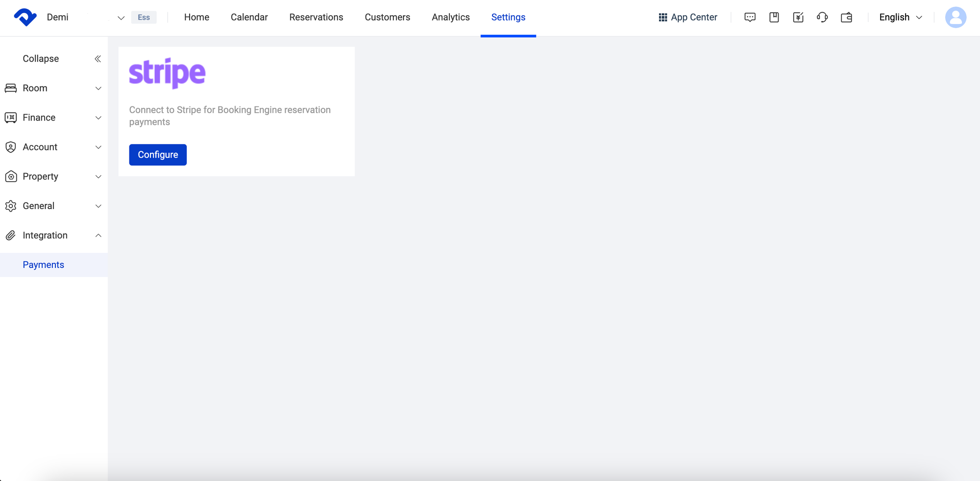Open the invoice icon in the header
Viewport: 980px width, 481px height.
click(x=798, y=17)
